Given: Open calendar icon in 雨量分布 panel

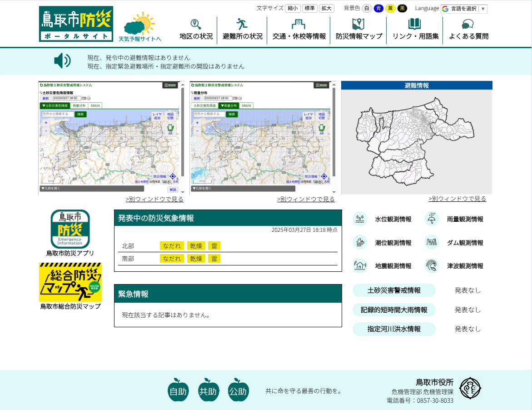Looking at the screenshot, I should [235, 98].
